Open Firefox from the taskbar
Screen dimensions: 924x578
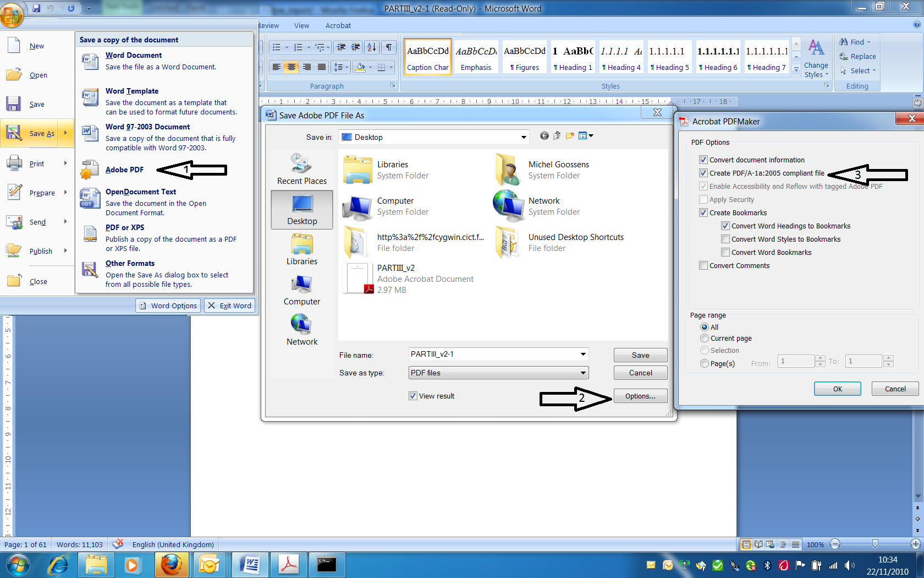[171, 564]
